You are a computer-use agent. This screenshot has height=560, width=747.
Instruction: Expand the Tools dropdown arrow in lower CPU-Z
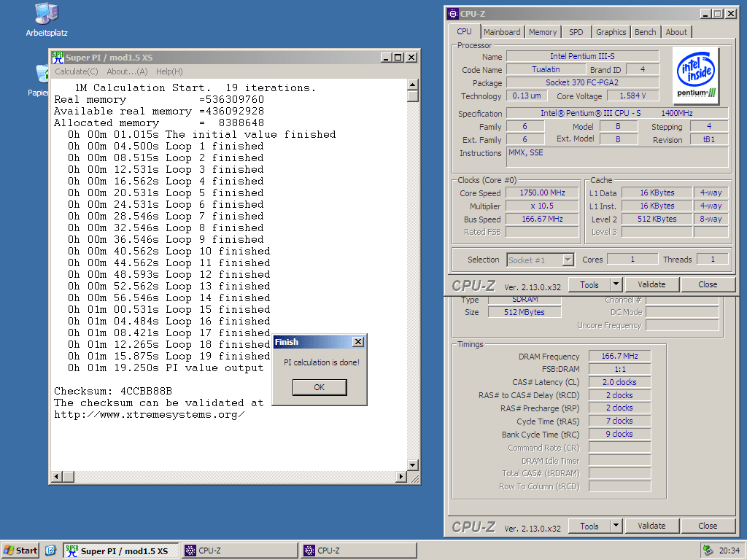pyautogui.click(x=616, y=526)
